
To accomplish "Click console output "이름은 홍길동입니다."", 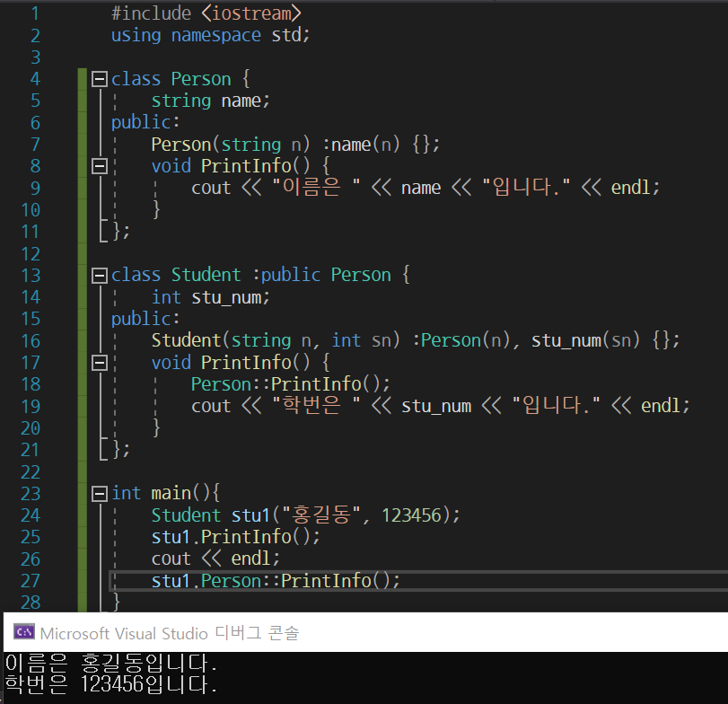I will [111, 663].
